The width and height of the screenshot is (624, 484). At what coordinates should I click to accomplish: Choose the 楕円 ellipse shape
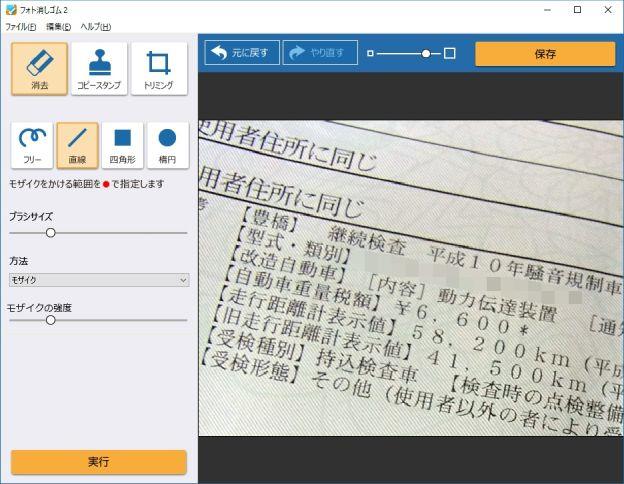pos(168,145)
